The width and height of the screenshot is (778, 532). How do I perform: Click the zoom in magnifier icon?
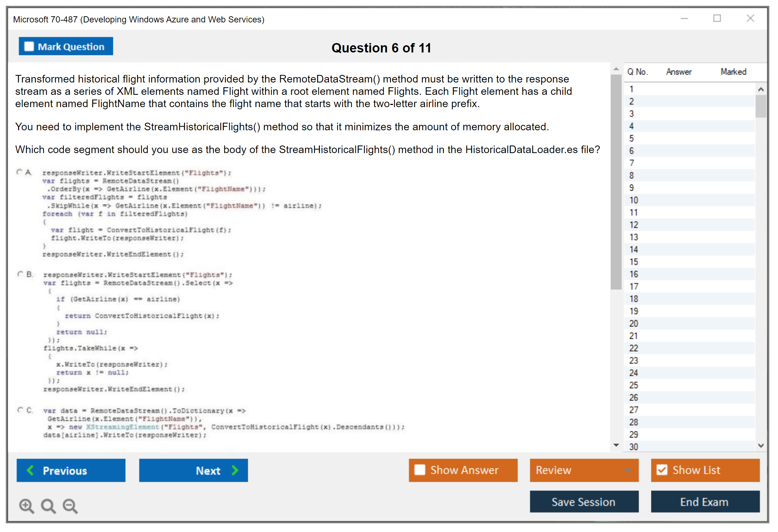(26, 506)
